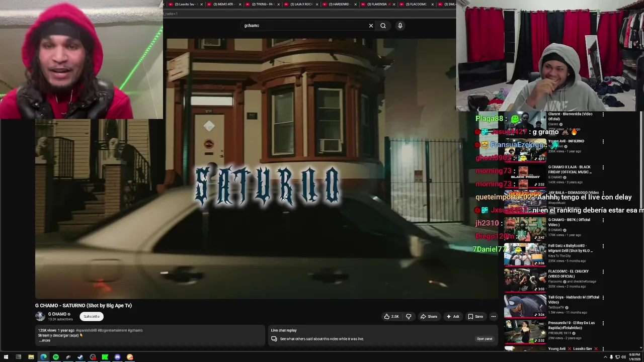Open Feli Gatz Migrant Drill thumbnail

[x=525, y=254]
